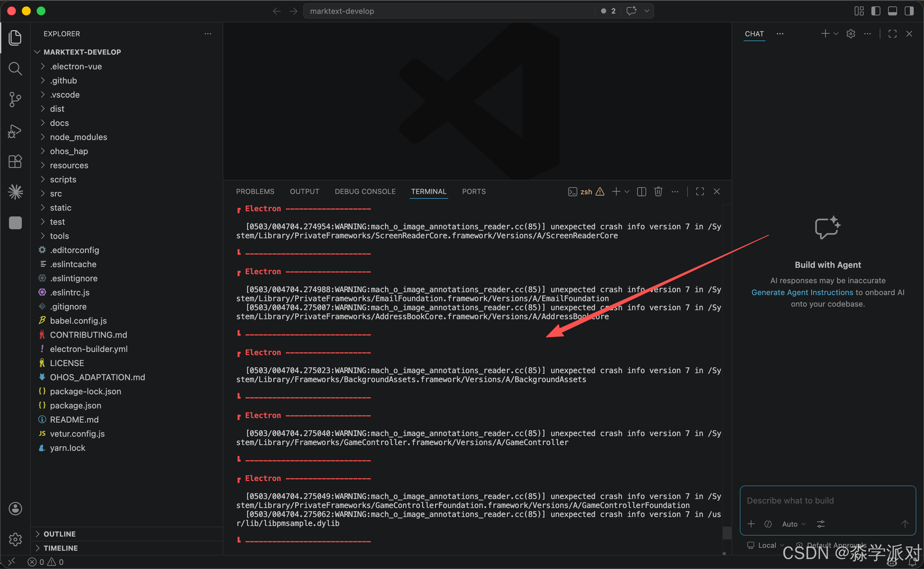The width and height of the screenshot is (924, 569).
Task: Toggle the primary side bar
Action: [x=876, y=11]
